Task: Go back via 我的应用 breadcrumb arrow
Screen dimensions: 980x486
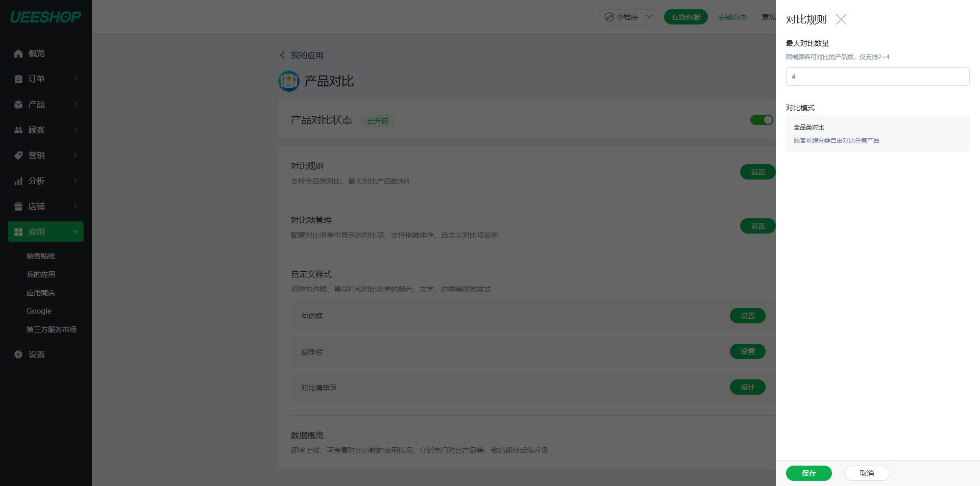Action: pos(283,55)
